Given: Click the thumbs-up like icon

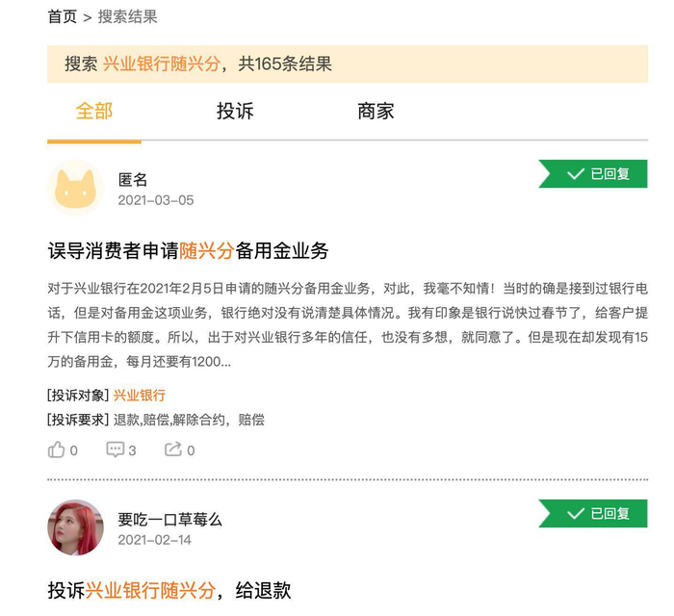Looking at the screenshot, I should pyautogui.click(x=57, y=449).
